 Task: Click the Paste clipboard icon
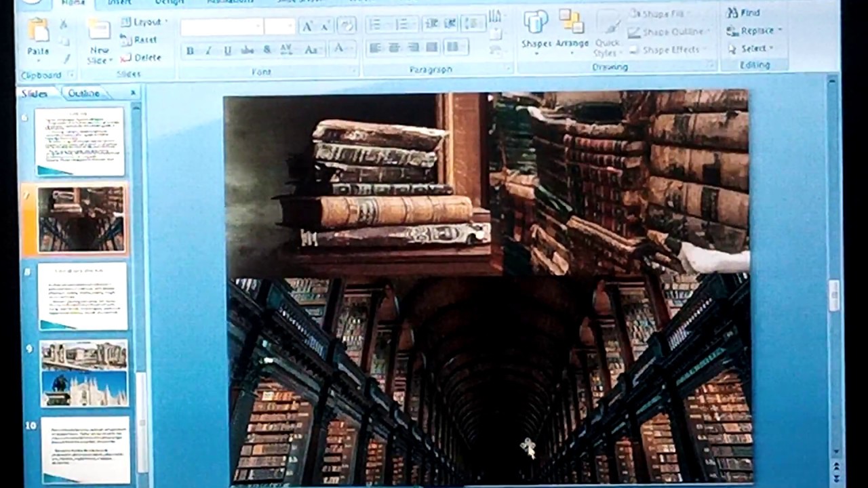click(38, 30)
